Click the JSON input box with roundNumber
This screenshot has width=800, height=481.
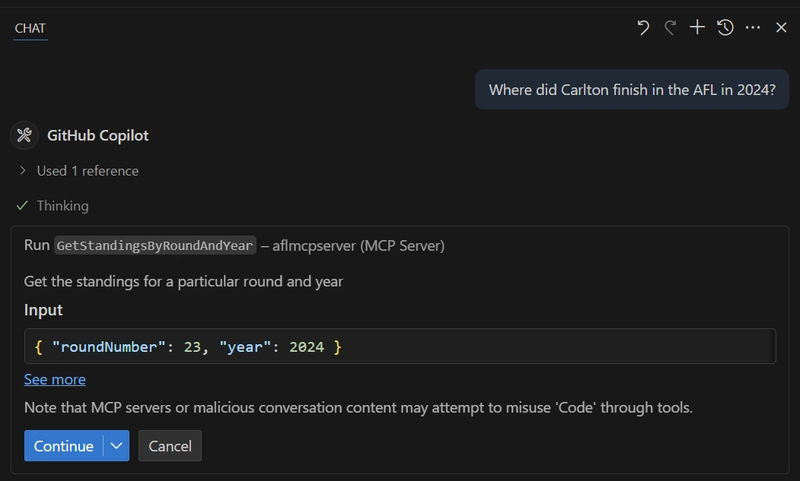point(400,346)
